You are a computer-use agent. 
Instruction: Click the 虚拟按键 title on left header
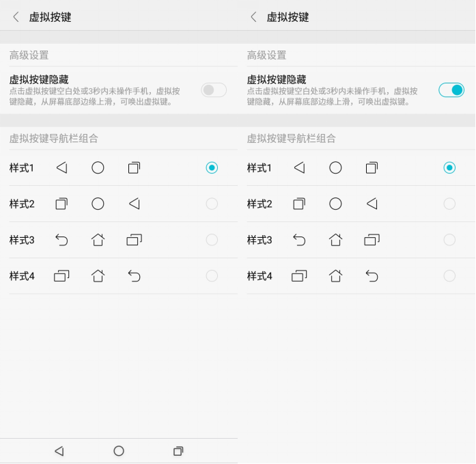click(x=50, y=17)
